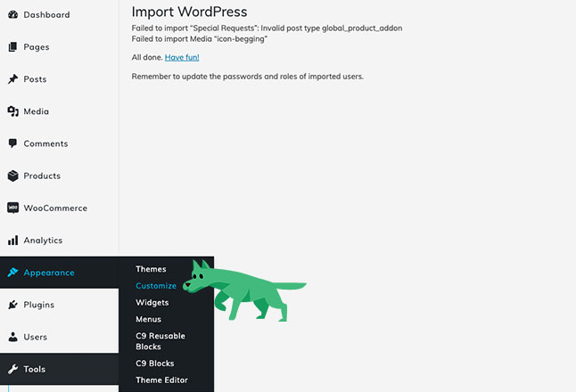Select the Appearance menu label
This screenshot has width=576, height=392.
pyautogui.click(x=49, y=273)
